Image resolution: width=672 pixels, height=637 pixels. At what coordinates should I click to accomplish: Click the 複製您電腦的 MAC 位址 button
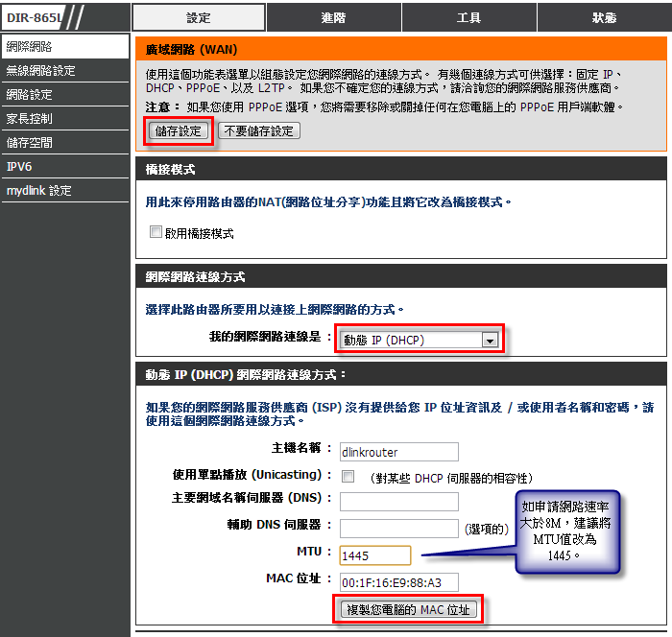coord(408,609)
